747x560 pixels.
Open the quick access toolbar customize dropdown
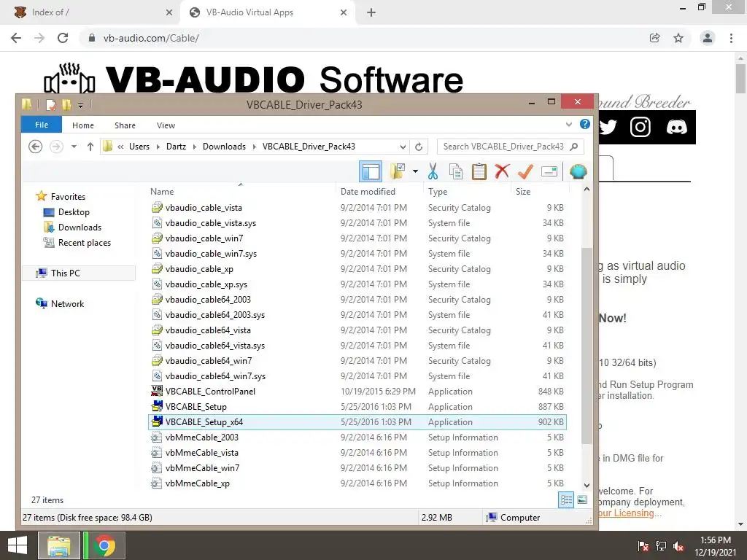pos(80,105)
